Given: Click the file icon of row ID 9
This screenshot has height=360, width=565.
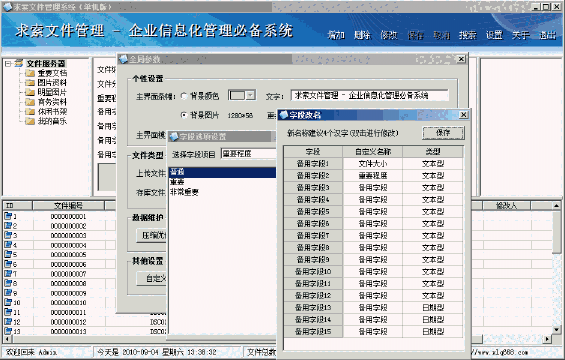Looking at the screenshot, I should tap(8, 293).
